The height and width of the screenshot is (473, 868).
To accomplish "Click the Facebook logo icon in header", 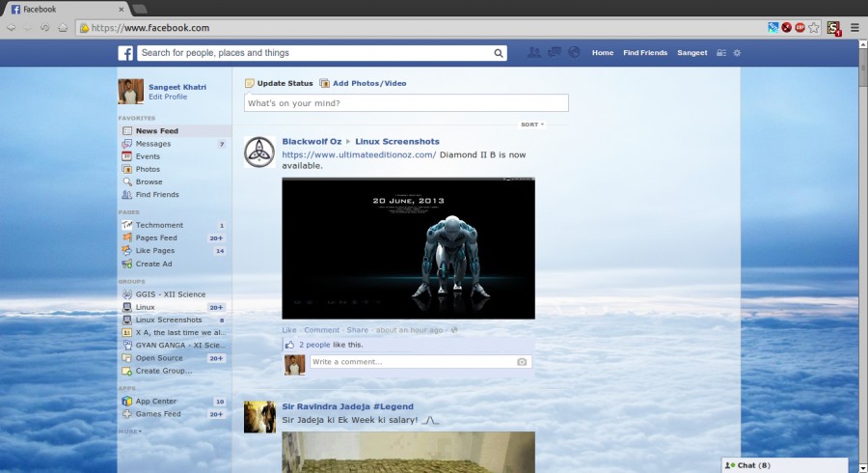I will pos(125,53).
